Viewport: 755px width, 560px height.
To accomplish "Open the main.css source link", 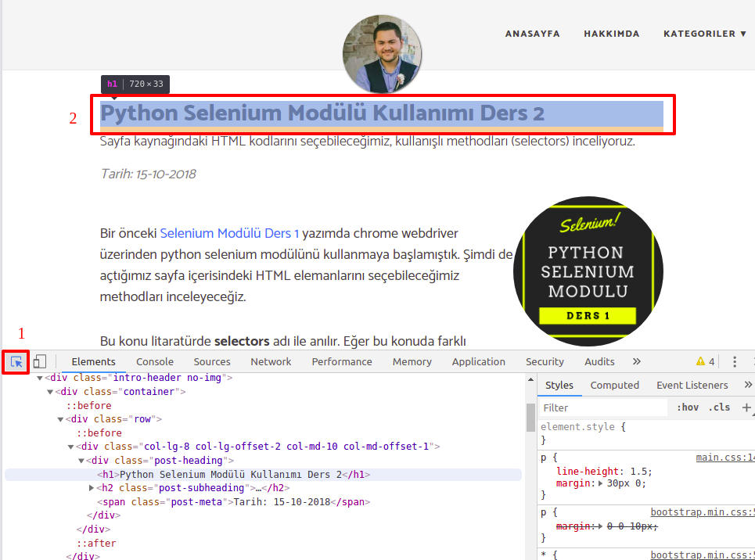I will [725, 458].
